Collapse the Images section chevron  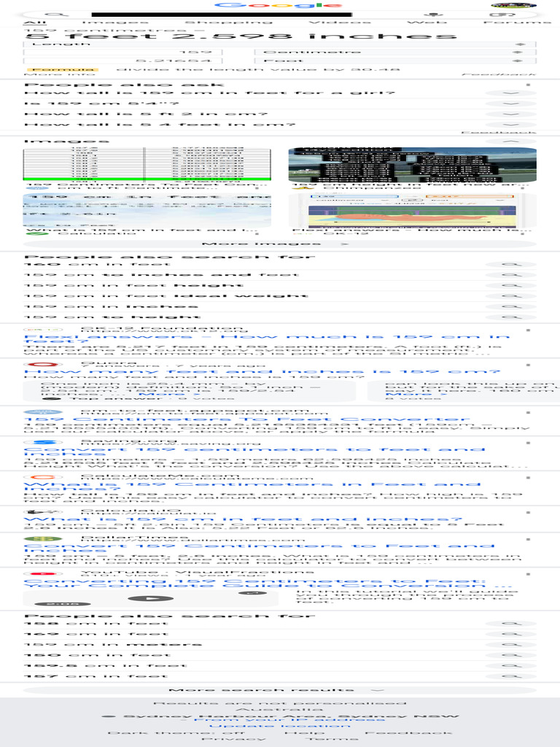tap(511, 142)
